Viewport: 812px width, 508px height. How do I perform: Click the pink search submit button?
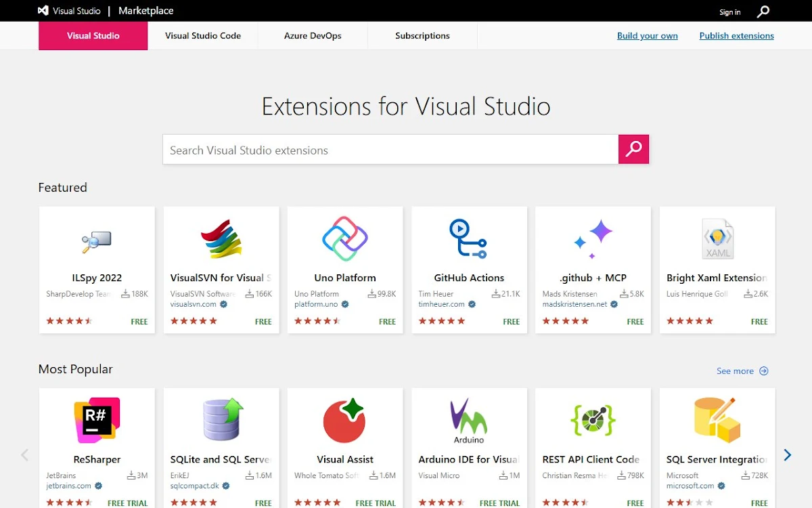(633, 149)
